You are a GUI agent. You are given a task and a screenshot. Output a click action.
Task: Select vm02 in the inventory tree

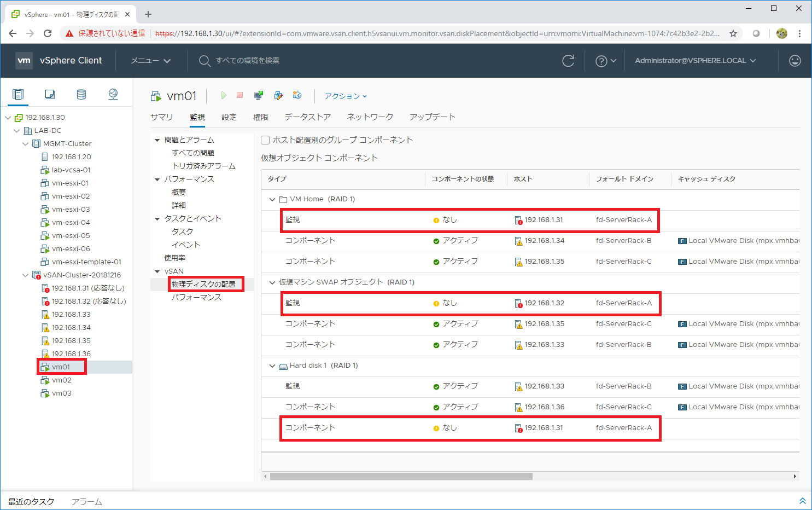point(62,380)
